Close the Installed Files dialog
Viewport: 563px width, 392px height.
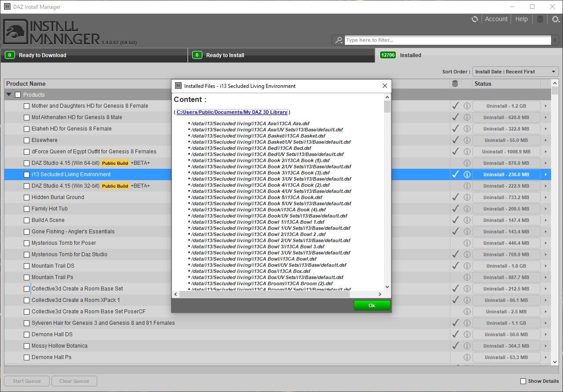(x=384, y=86)
